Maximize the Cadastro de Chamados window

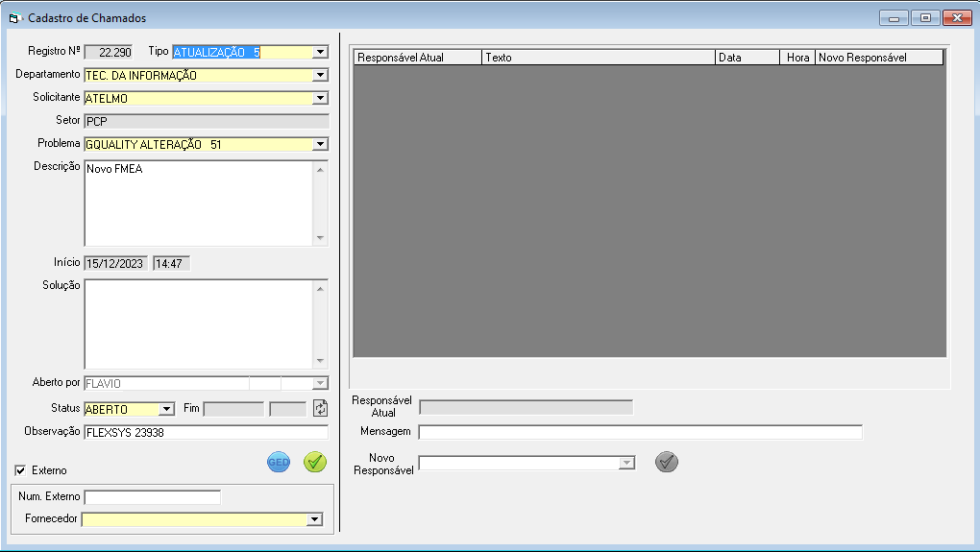point(925,18)
